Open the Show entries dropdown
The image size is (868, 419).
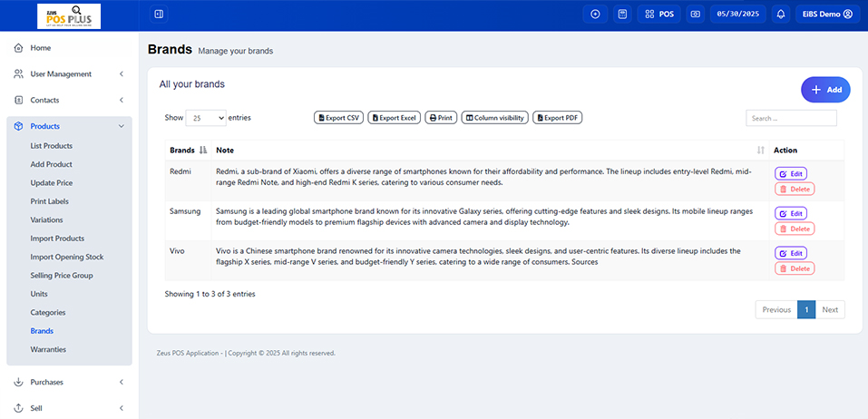click(206, 118)
